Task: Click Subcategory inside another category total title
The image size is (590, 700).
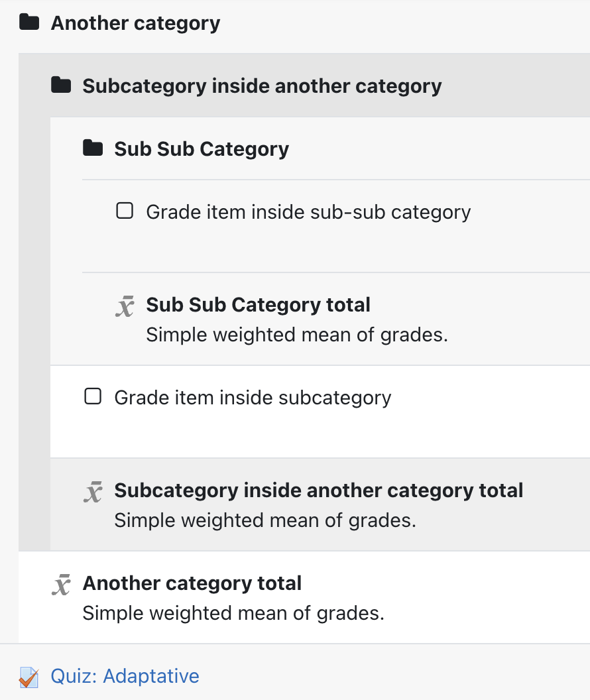Action: [x=319, y=491]
